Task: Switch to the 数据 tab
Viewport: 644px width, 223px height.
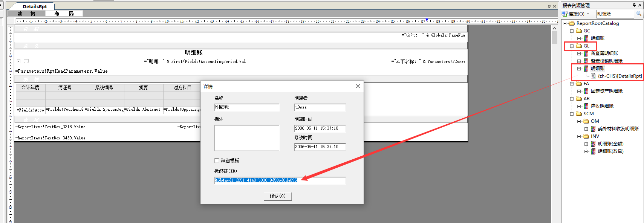Action: click(26, 14)
